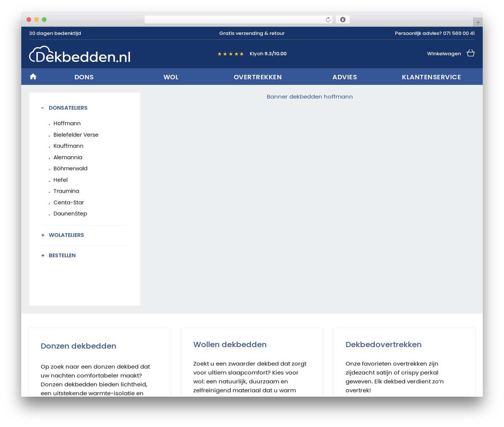This screenshot has width=504, height=427.
Task: Click 'Gratis verzending & retour' text
Action: pos(252,33)
